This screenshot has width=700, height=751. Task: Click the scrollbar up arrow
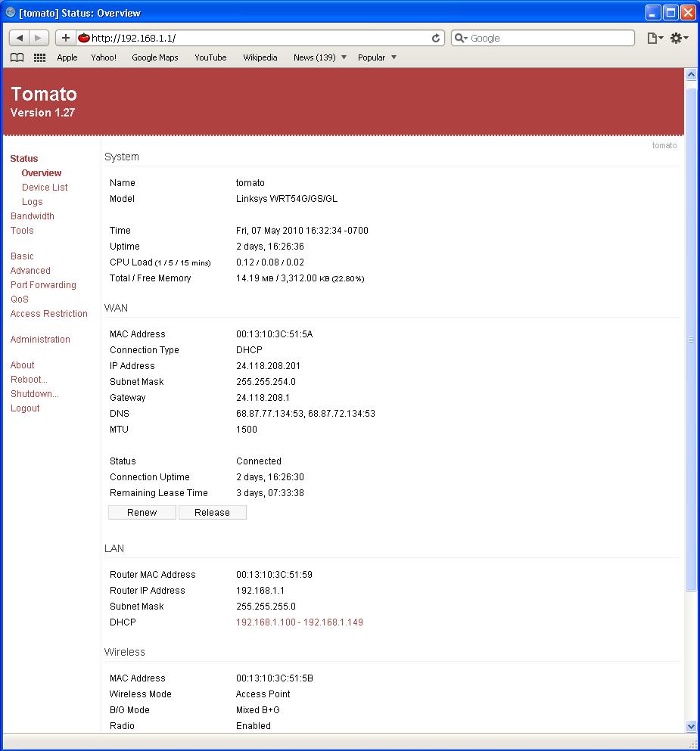coord(691,75)
